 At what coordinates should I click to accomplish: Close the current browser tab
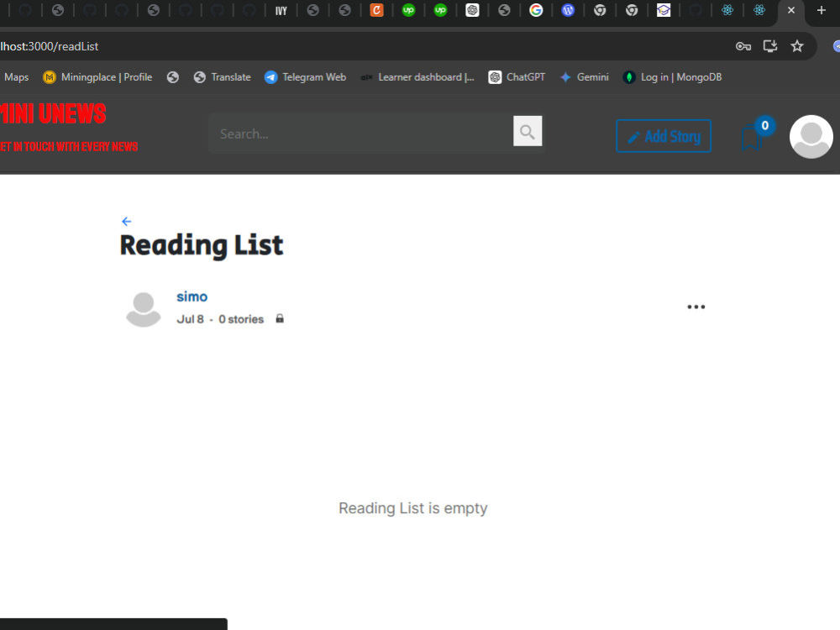coord(790,10)
